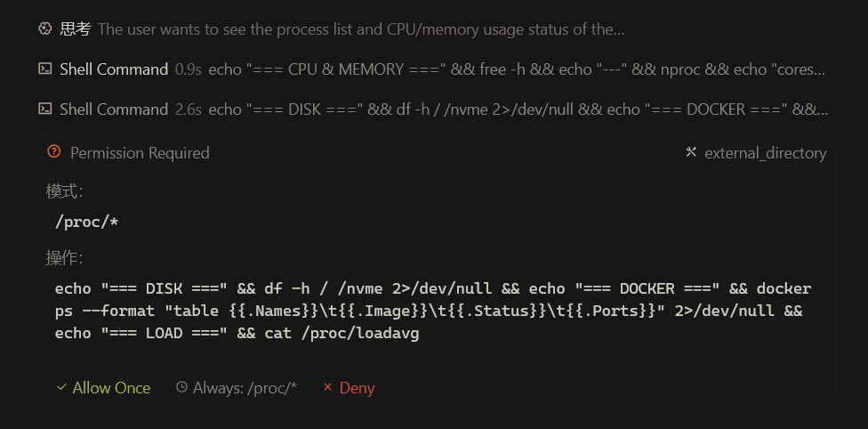
Task: Click the orange Permission Required question icon
Action: (54, 150)
